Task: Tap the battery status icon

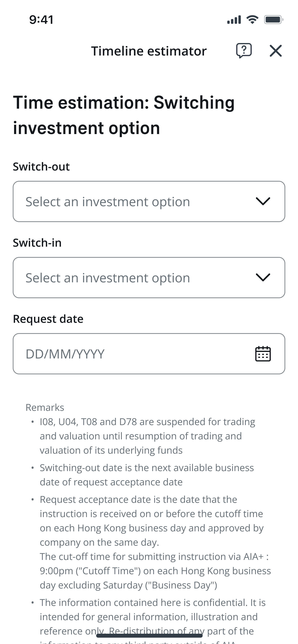Action: click(273, 19)
